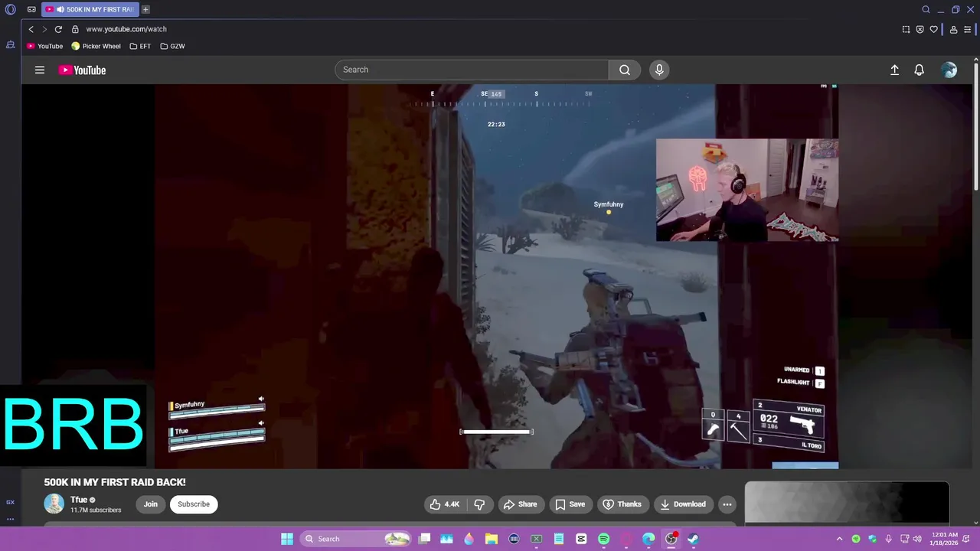Open the GX Control sidebar item
The image size is (980, 551).
[x=11, y=502]
